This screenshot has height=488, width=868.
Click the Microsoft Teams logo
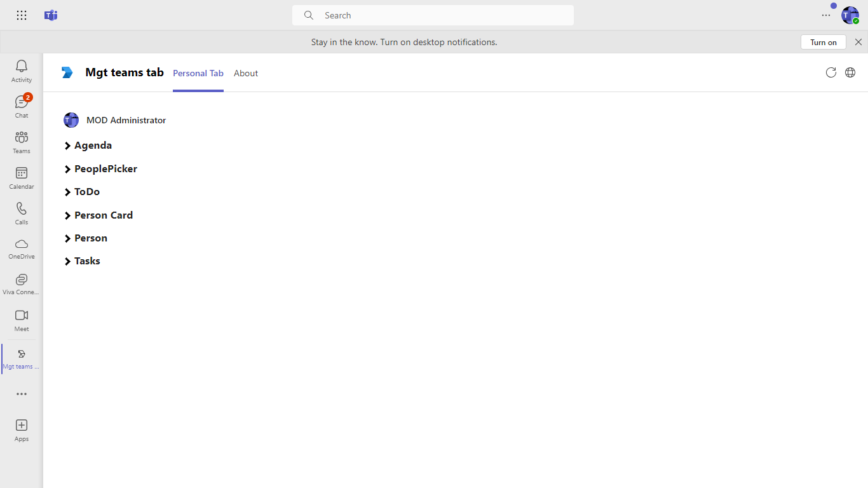[51, 15]
